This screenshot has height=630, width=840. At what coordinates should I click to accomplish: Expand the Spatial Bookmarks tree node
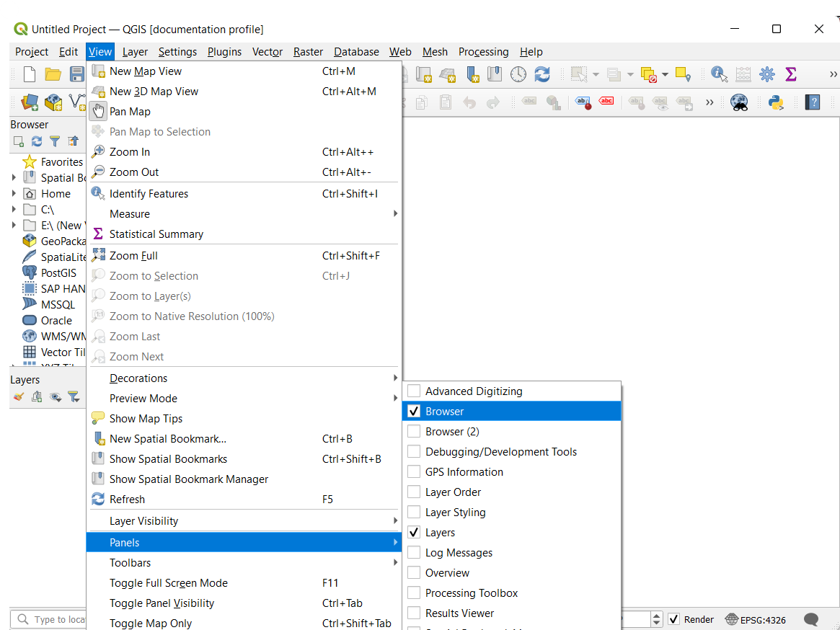pos(14,177)
